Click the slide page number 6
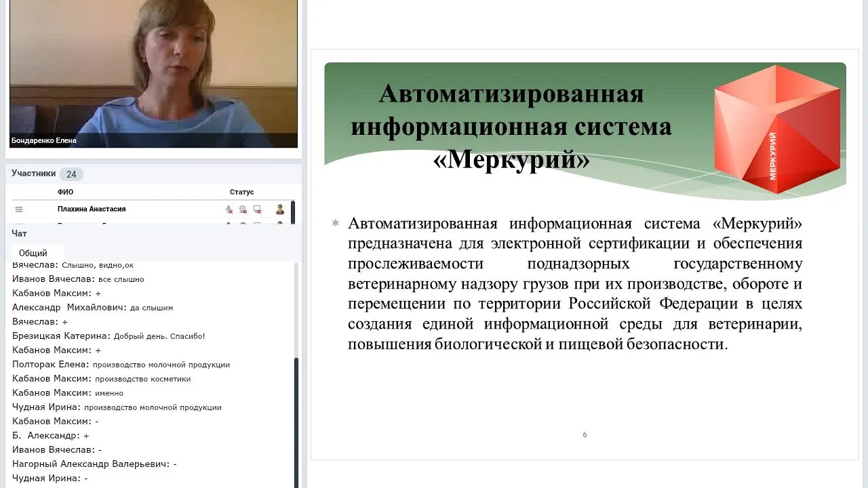The image size is (868, 488). [585, 435]
